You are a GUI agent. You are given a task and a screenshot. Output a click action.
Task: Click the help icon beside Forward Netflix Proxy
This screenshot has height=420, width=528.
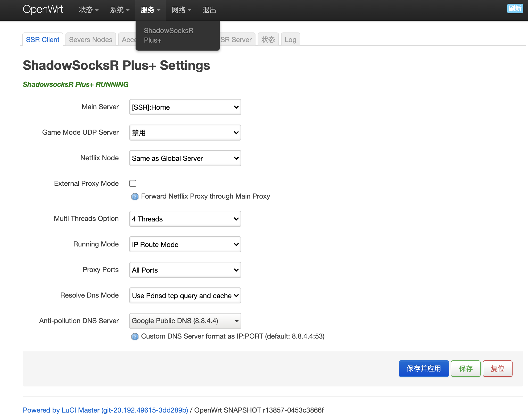click(x=135, y=197)
